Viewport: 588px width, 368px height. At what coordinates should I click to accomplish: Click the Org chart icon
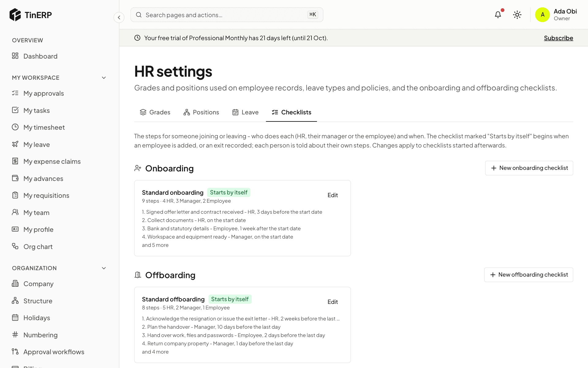(15, 246)
